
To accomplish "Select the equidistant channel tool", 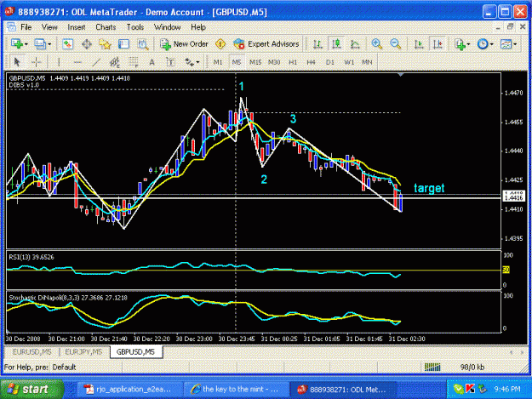I will tap(115, 62).
